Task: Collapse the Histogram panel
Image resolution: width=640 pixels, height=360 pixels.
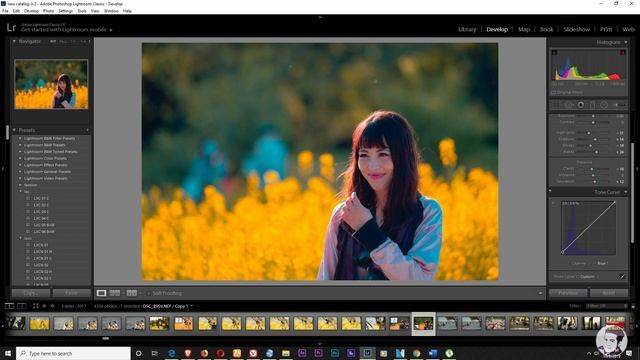Action: [626, 42]
